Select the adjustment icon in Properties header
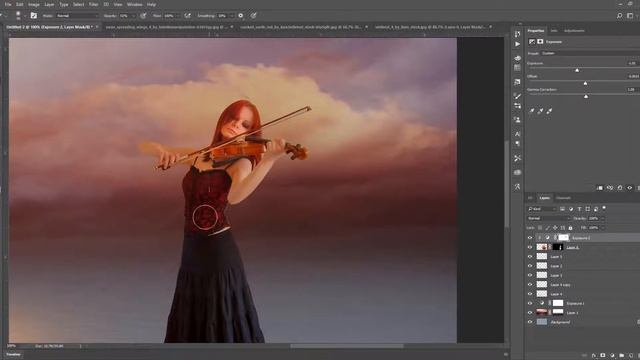The image size is (640, 360). pos(532,42)
